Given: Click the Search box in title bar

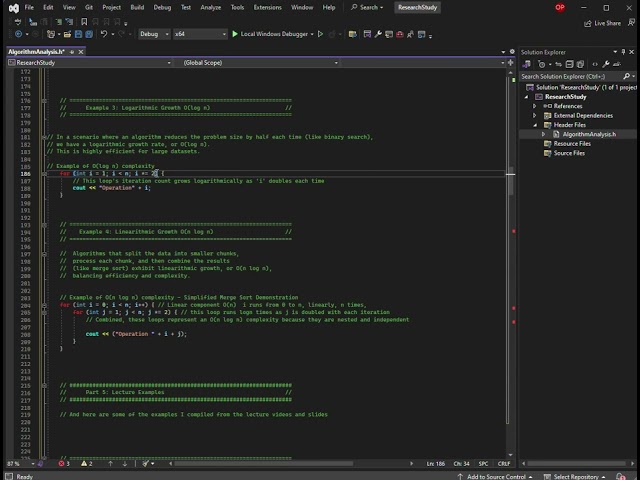Looking at the screenshot, I should pyautogui.click(x=367, y=7).
